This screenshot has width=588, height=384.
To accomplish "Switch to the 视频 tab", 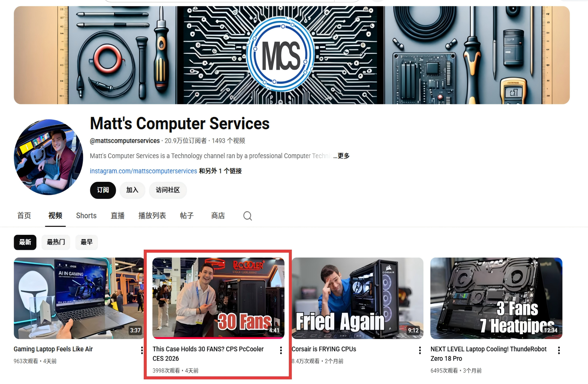I will tap(55, 216).
